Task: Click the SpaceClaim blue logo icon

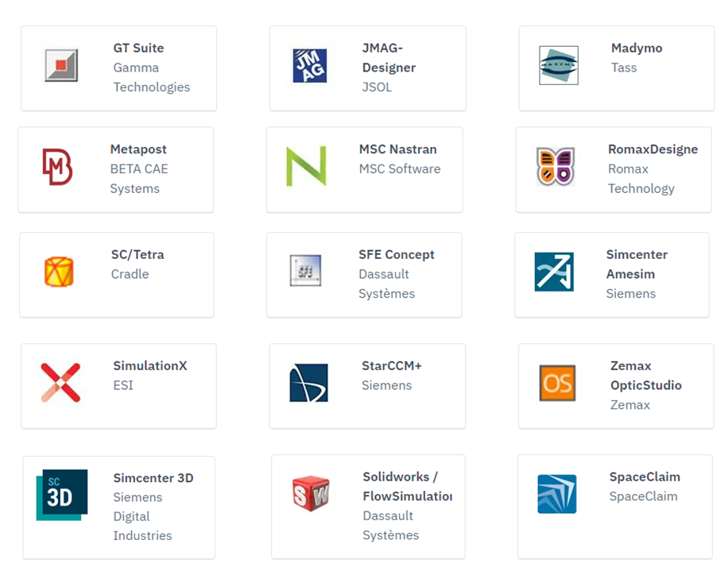Action: click(556, 494)
